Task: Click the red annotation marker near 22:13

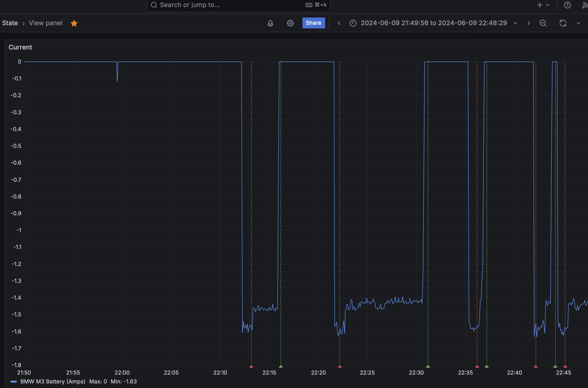Action: point(251,366)
